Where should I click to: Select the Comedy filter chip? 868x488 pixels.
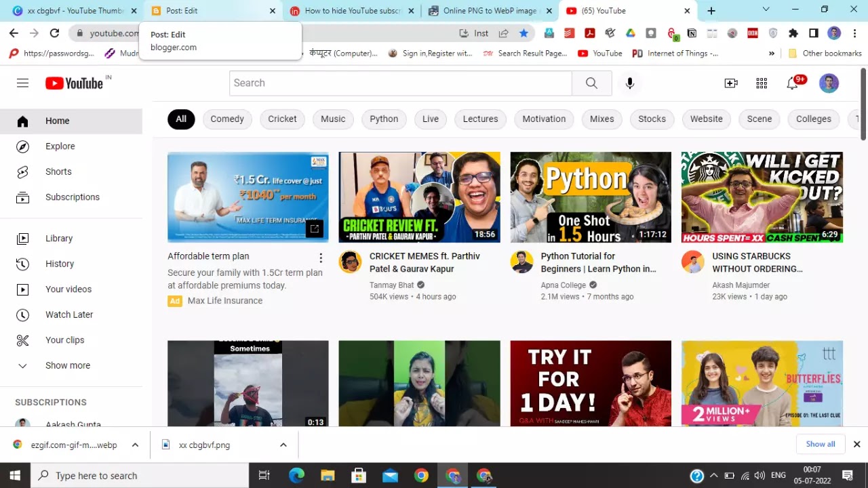(227, 119)
